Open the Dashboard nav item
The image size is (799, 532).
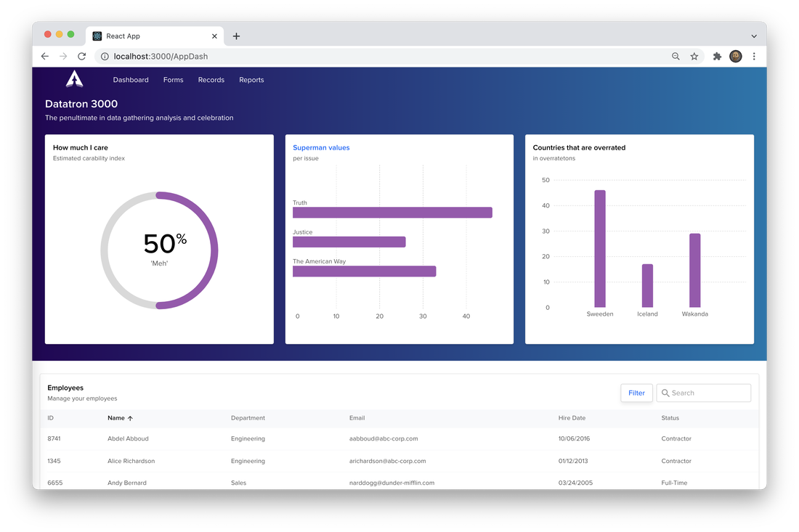131,80
